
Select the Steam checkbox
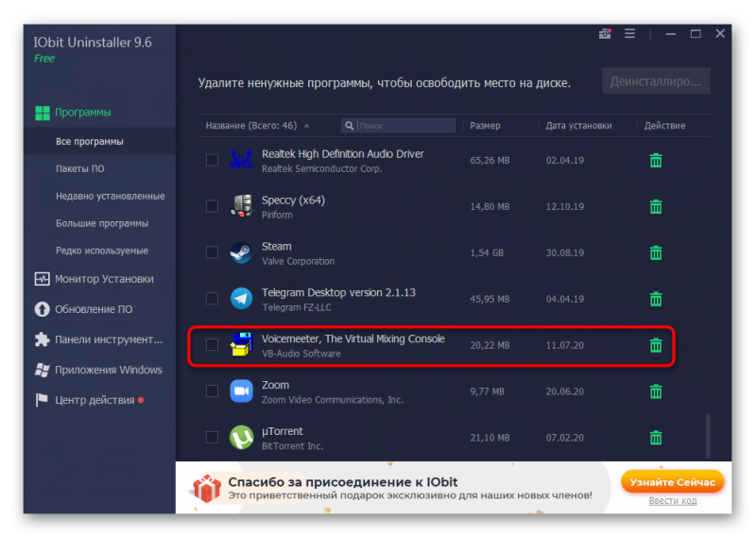(x=212, y=252)
